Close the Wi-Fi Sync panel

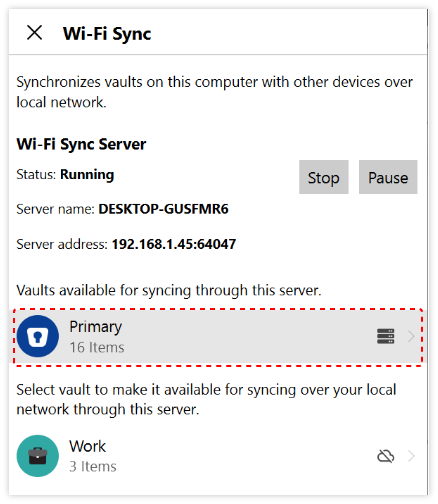(34, 33)
